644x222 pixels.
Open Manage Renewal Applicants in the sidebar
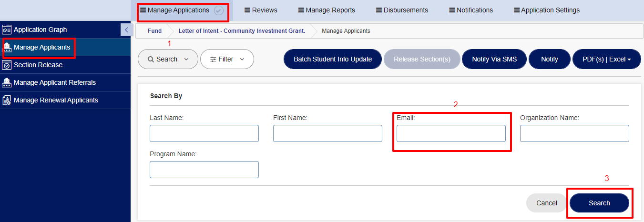coord(65,100)
